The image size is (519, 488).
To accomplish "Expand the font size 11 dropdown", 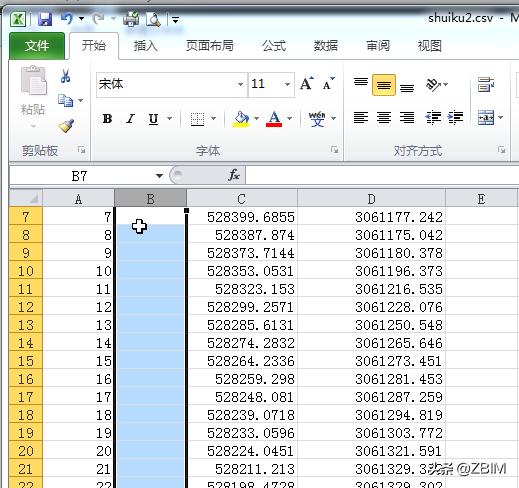I will pyautogui.click(x=287, y=84).
